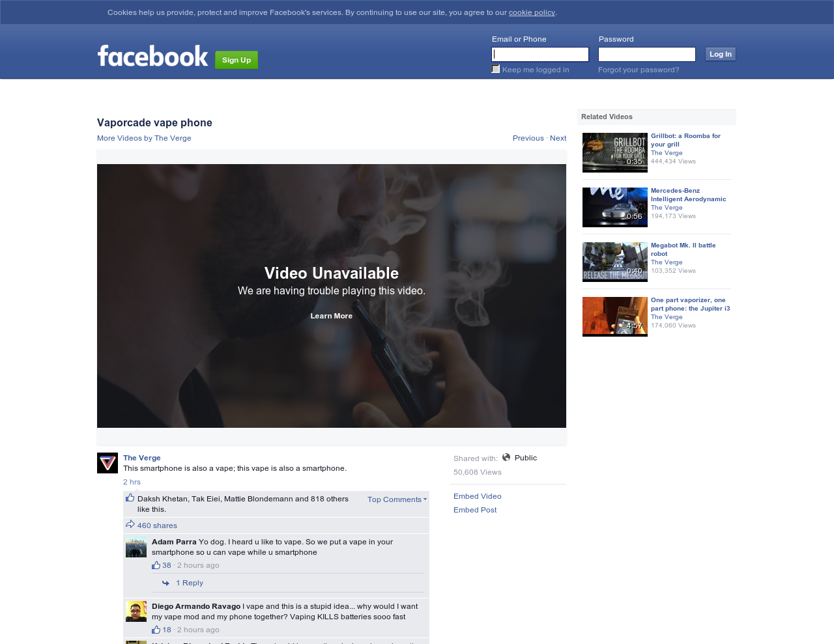Like Diego Armando Ravago's comment thumbs-up icon
The image size is (834, 644).
tap(156, 630)
